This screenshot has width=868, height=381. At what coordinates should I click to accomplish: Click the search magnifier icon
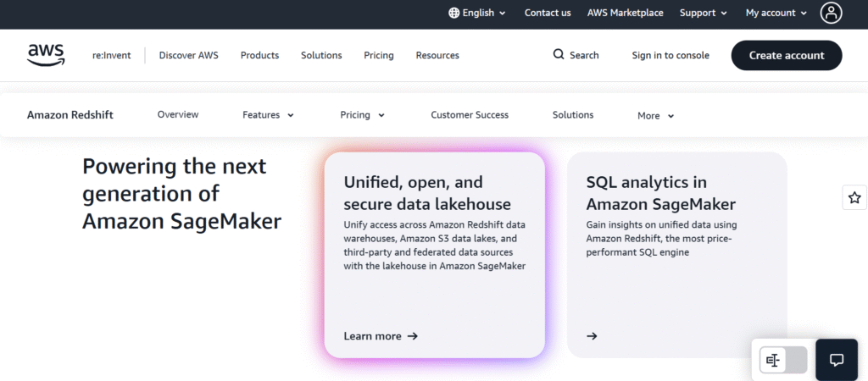559,54
